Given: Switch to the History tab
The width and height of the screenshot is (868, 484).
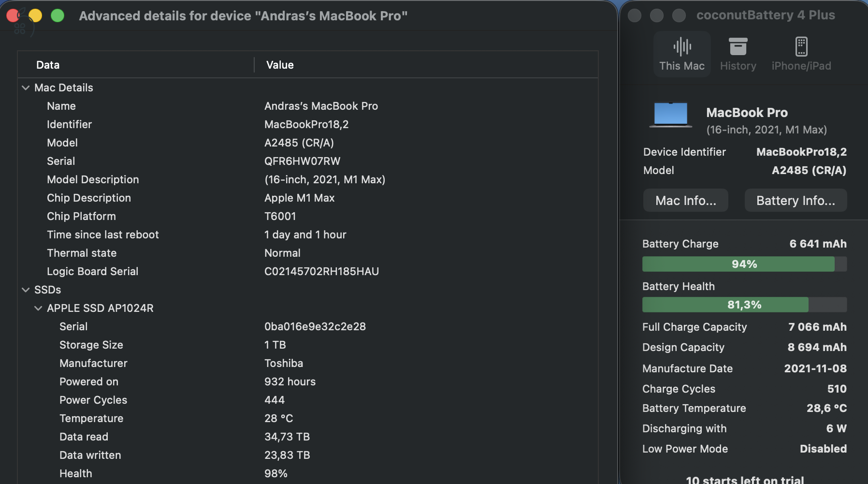Looking at the screenshot, I should pos(738,54).
